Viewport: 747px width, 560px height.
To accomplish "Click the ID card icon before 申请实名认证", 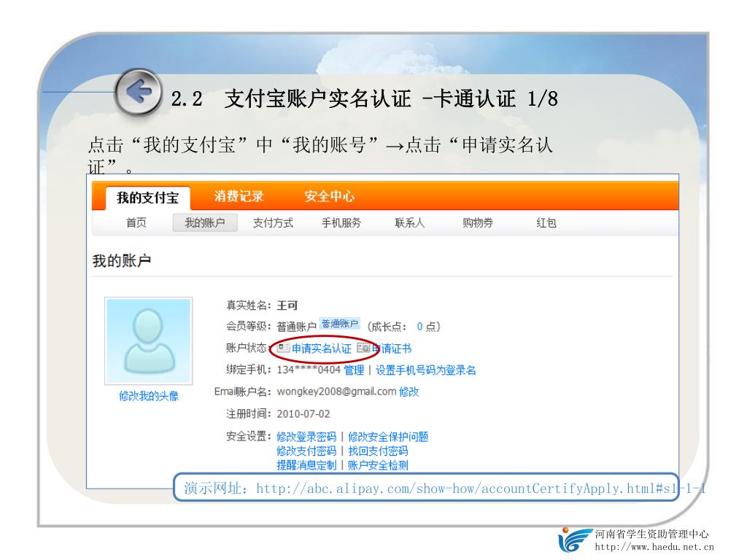I will click(283, 348).
